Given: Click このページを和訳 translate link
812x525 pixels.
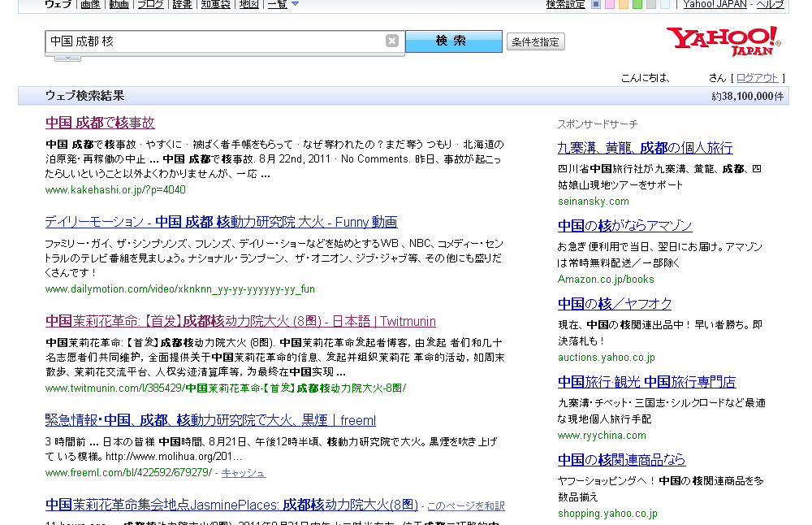Looking at the screenshot, I should coord(466,505).
